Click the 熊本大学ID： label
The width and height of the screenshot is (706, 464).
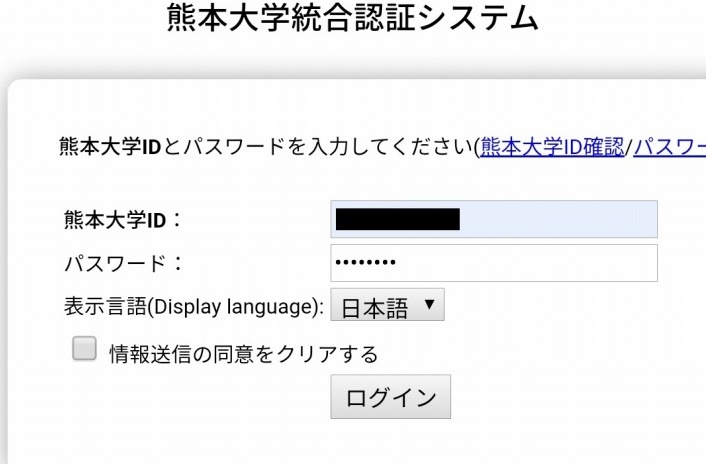click(x=122, y=220)
